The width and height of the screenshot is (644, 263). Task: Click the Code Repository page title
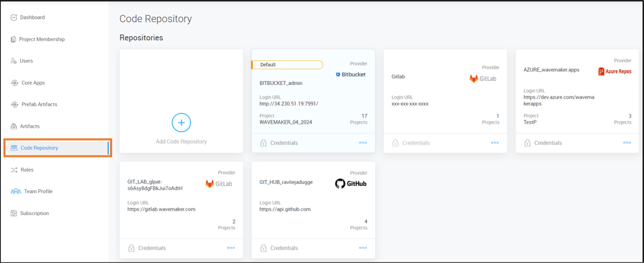pos(155,19)
